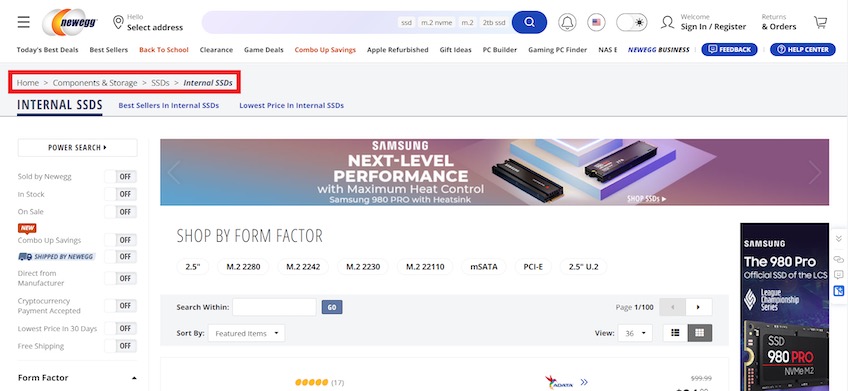Viewport: 848px width, 391px height.
Task: Click banner next slide arrow
Action: 815,172
